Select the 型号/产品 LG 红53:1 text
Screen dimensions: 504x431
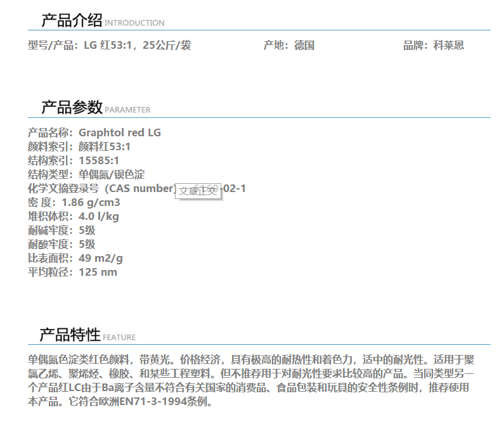tap(109, 45)
